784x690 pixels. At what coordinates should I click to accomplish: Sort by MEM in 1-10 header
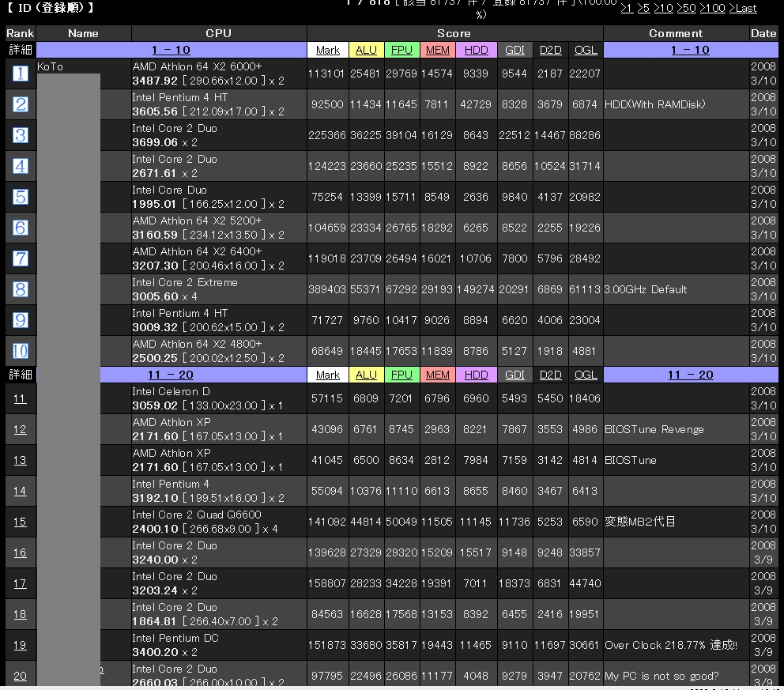(x=438, y=50)
